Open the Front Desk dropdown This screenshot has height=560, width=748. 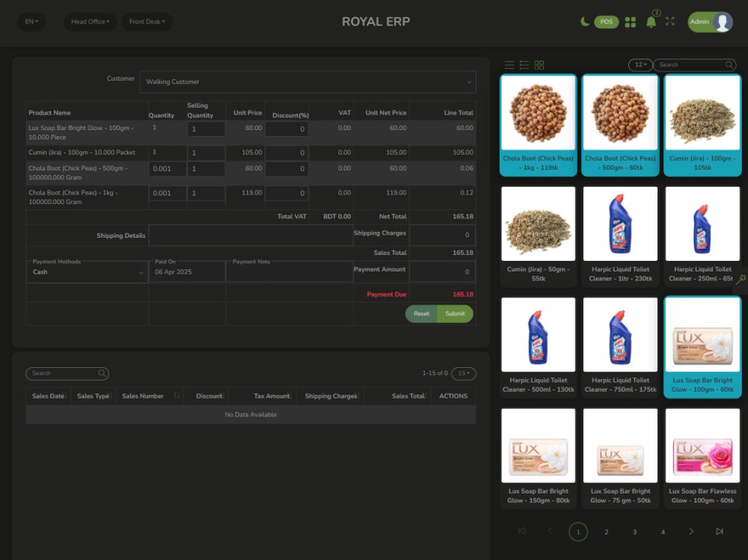pos(147,22)
